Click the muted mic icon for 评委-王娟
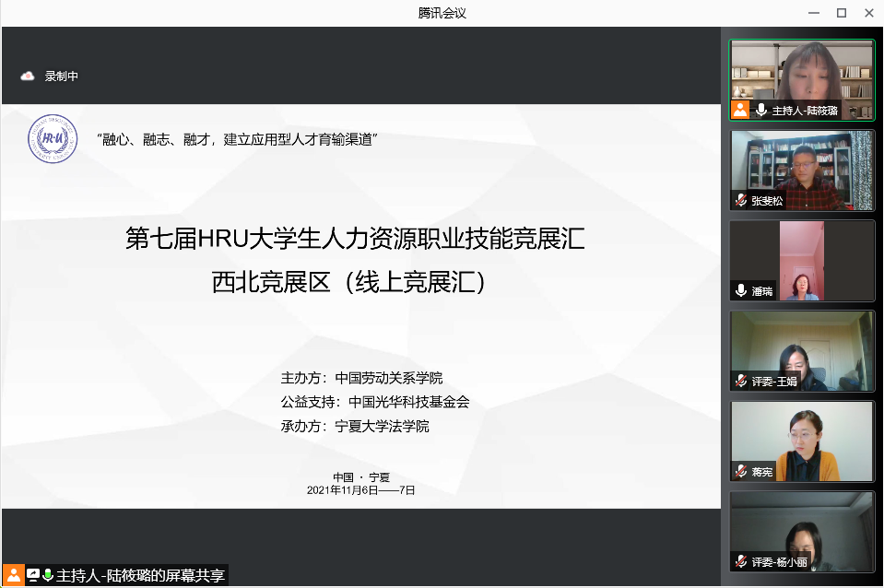The height and width of the screenshot is (588, 884). [x=740, y=381]
